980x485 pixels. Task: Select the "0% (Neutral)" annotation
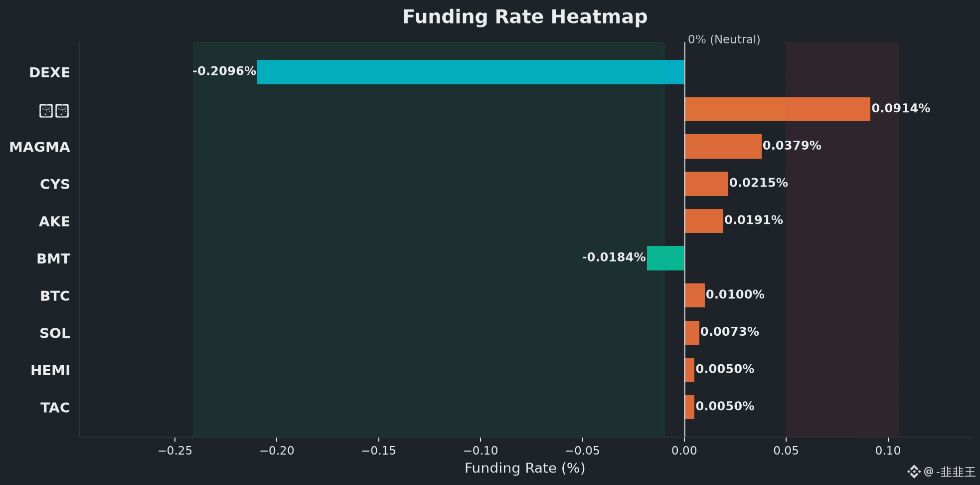click(724, 40)
